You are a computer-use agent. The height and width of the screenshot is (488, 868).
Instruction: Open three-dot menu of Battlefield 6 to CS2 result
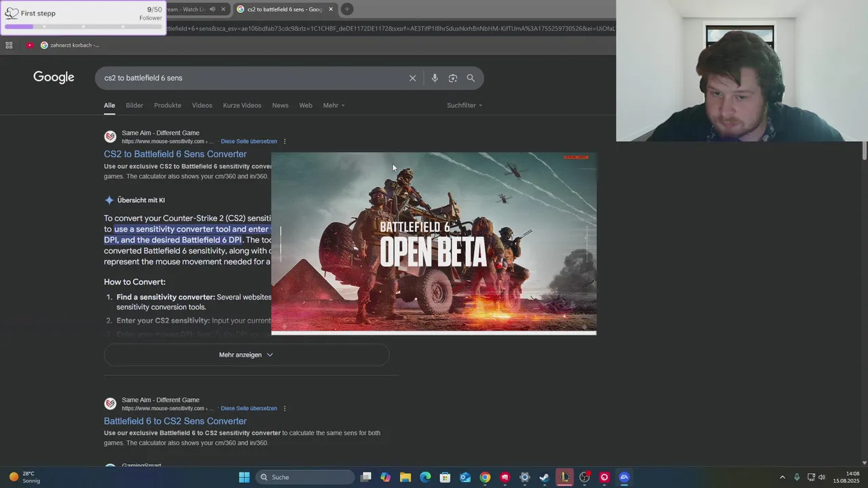coord(285,409)
